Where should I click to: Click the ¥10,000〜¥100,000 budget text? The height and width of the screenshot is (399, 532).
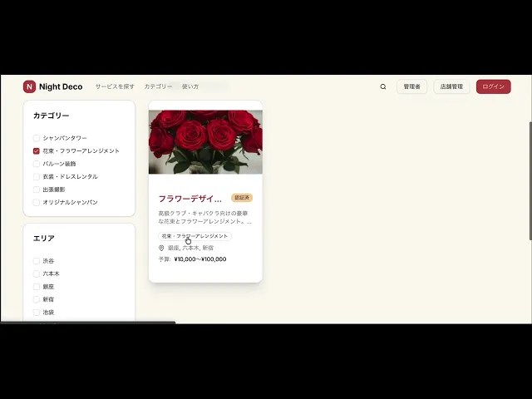[x=200, y=259]
